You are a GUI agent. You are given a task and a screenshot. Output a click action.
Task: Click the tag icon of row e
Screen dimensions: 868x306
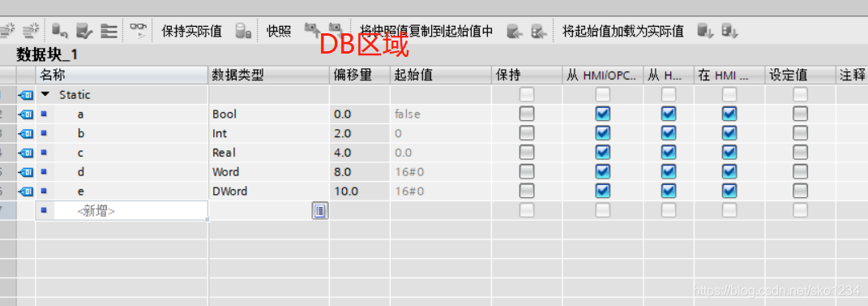pos(26,192)
